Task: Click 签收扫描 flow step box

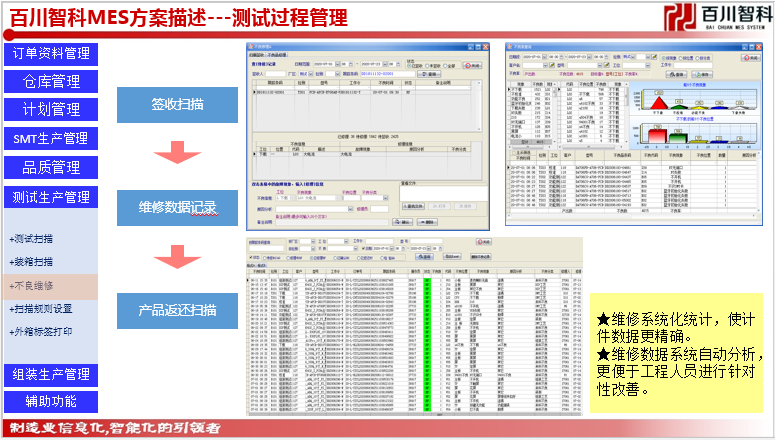Action: point(177,105)
